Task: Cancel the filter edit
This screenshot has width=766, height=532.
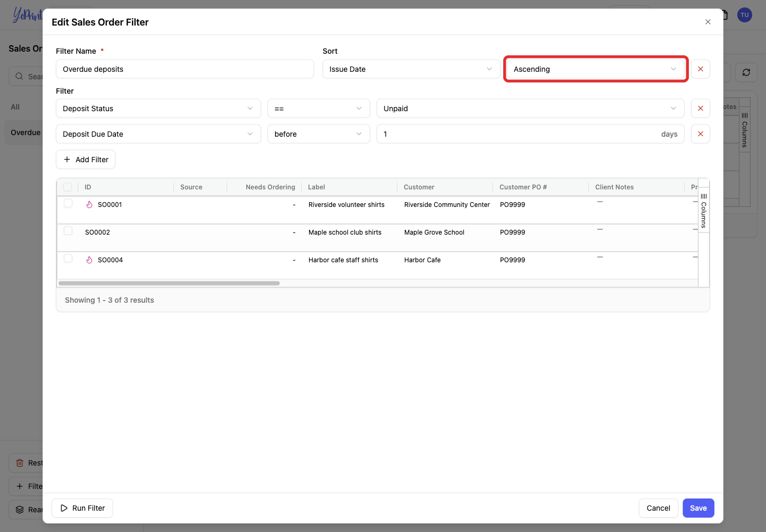Action: point(659,508)
